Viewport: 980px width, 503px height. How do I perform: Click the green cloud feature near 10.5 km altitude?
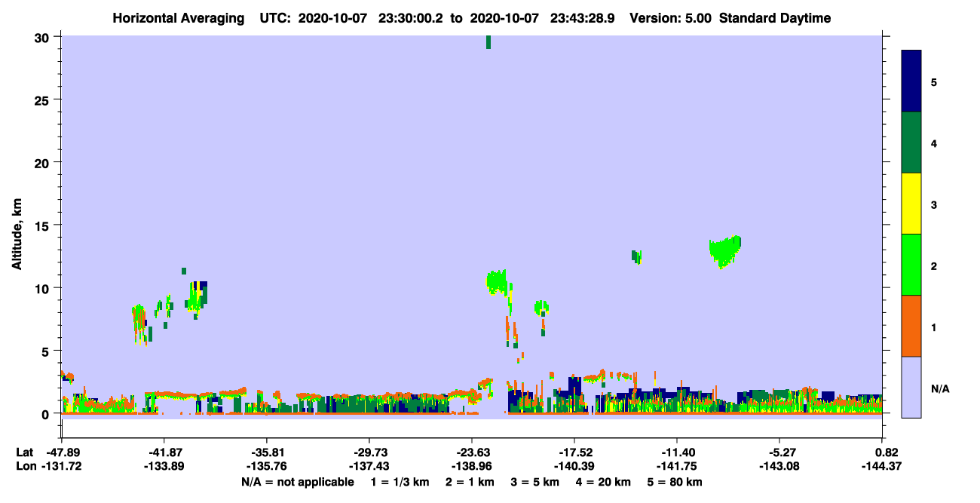(498, 282)
